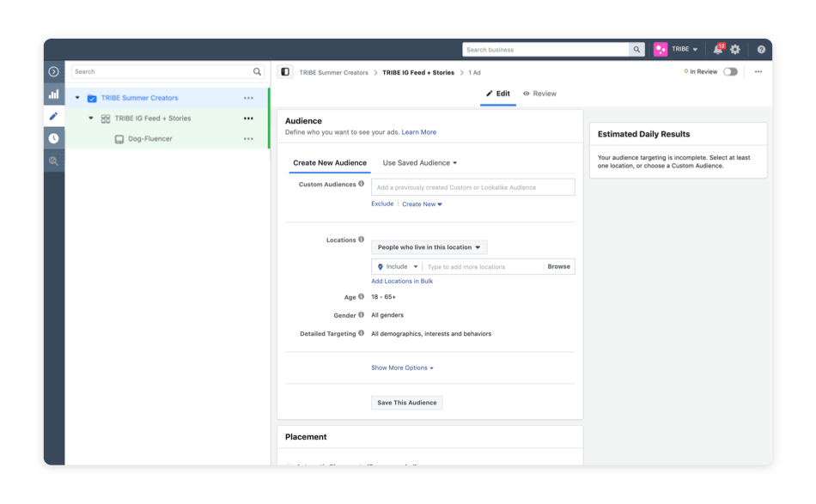Open the Include location dropdown

(x=399, y=267)
